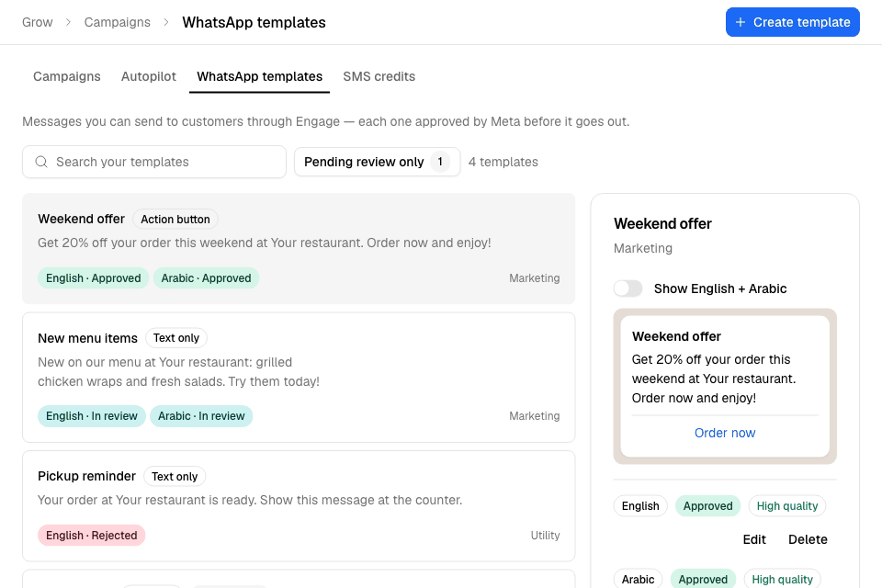Click the Approved status beside the English chip

pos(707,506)
